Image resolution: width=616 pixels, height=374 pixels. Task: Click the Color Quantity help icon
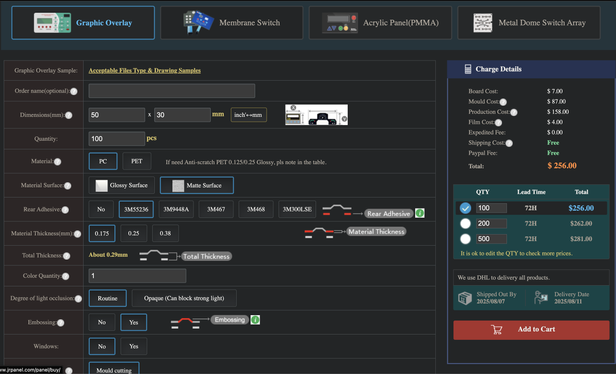coord(66,276)
